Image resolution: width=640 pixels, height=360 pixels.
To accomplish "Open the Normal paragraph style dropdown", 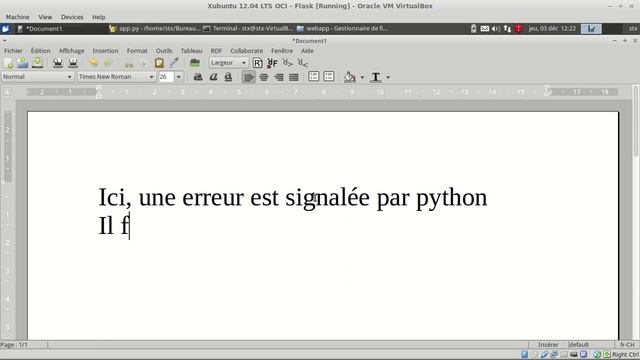I will click(x=37, y=77).
